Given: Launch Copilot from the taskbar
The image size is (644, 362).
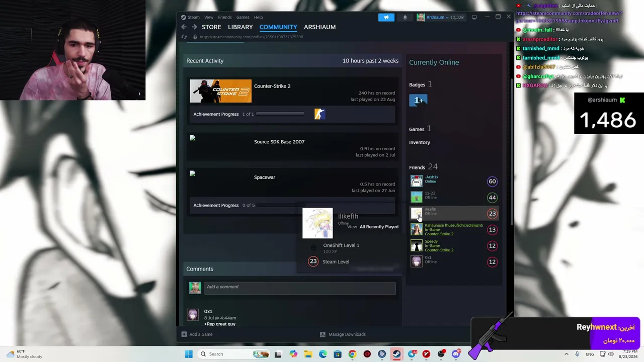Looking at the screenshot, I should click(293, 354).
